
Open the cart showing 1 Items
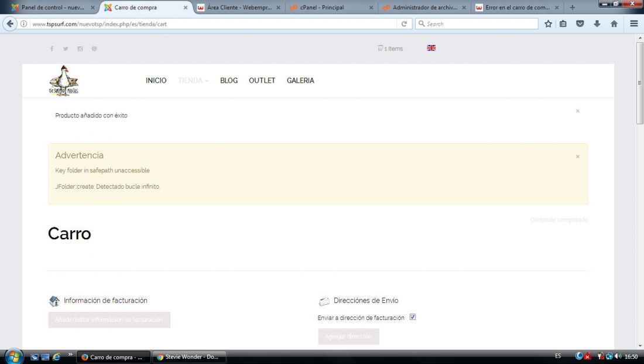[390, 49]
